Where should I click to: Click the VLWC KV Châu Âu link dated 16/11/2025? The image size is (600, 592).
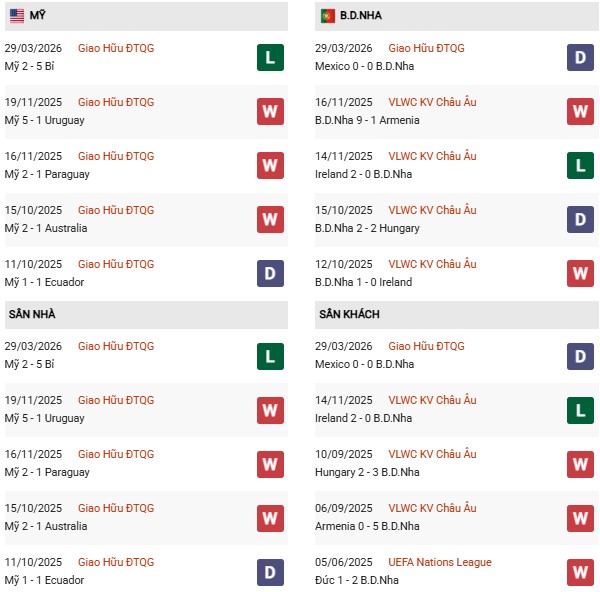coord(432,102)
